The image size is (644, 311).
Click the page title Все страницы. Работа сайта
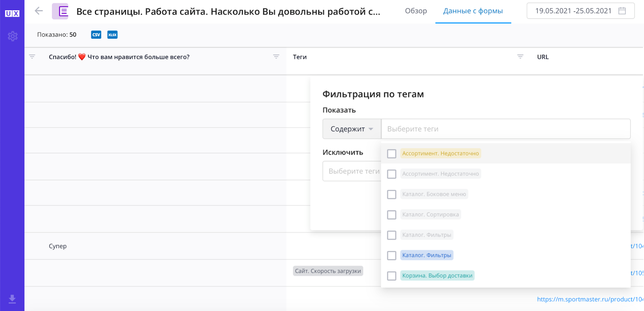point(228,11)
